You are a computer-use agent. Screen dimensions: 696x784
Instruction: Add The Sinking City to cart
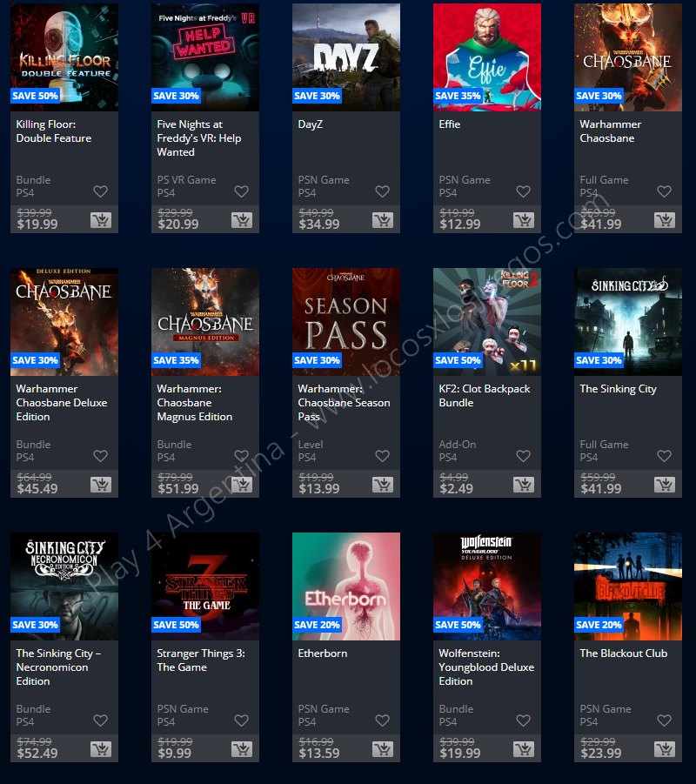point(665,485)
